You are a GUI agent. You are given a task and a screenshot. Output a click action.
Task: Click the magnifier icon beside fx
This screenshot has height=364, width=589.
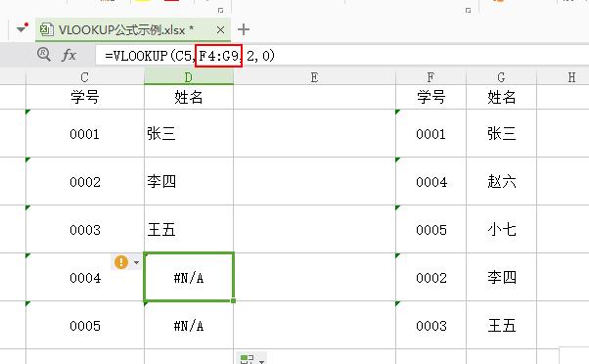point(44,55)
